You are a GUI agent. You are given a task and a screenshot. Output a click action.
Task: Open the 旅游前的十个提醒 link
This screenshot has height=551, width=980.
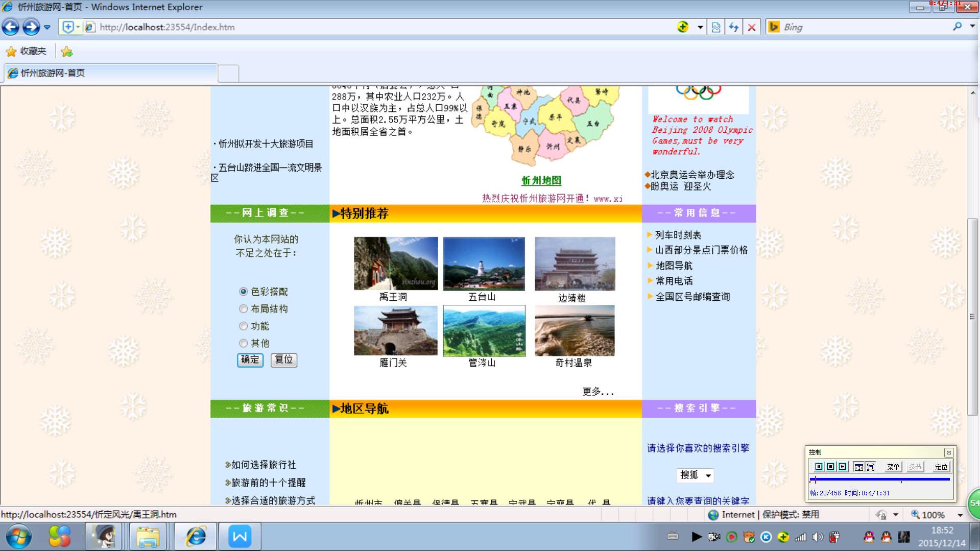pyautogui.click(x=269, y=483)
